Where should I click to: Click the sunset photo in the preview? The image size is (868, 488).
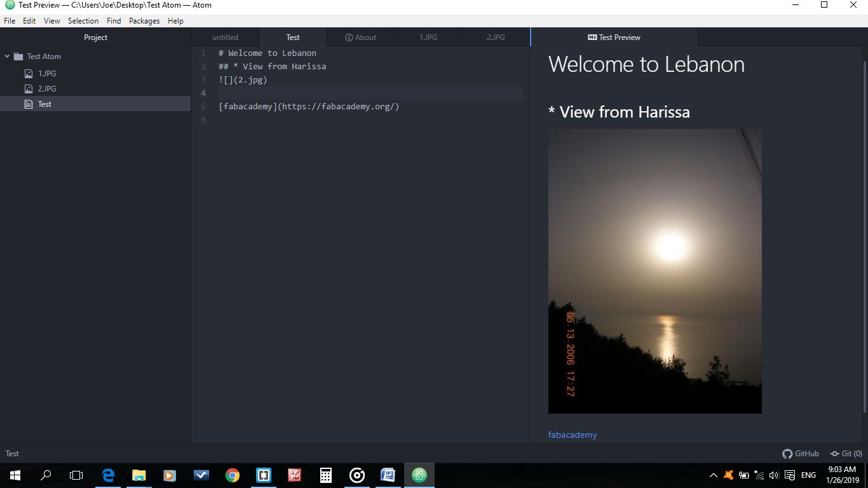click(x=655, y=271)
